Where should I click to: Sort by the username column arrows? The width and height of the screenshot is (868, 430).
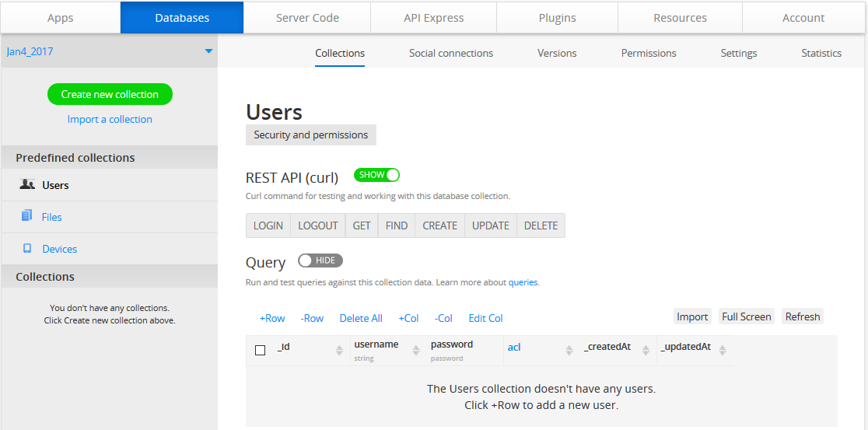416,351
